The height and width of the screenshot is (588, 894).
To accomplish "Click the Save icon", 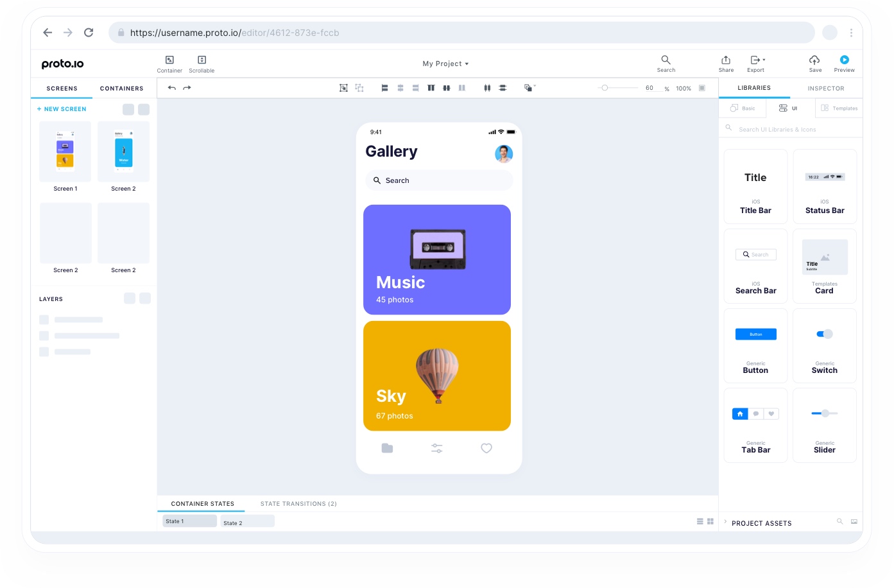I will (815, 62).
